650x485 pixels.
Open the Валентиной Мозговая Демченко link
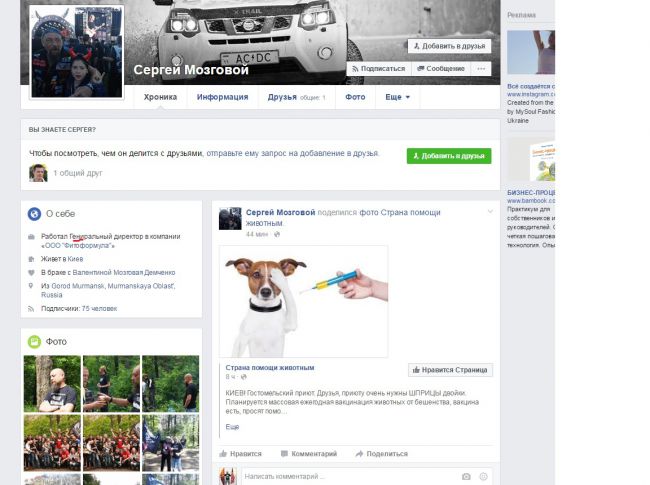click(125, 272)
